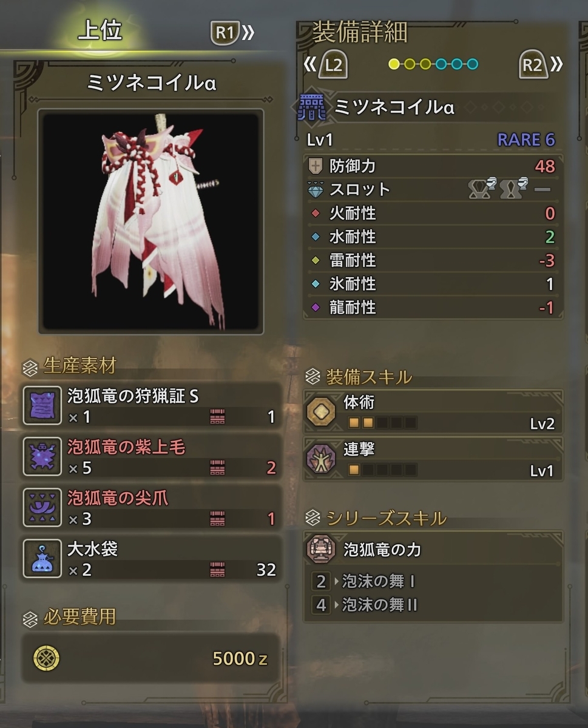This screenshot has width=588, height=728.
Task: Click the 泡狐竜の力 series skill icon
Action: pos(322,550)
